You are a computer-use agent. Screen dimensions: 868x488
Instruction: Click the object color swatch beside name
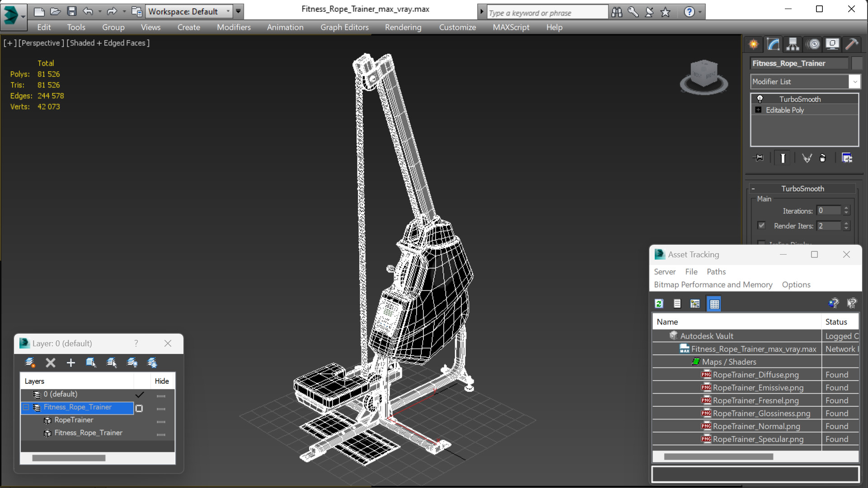[857, 64]
